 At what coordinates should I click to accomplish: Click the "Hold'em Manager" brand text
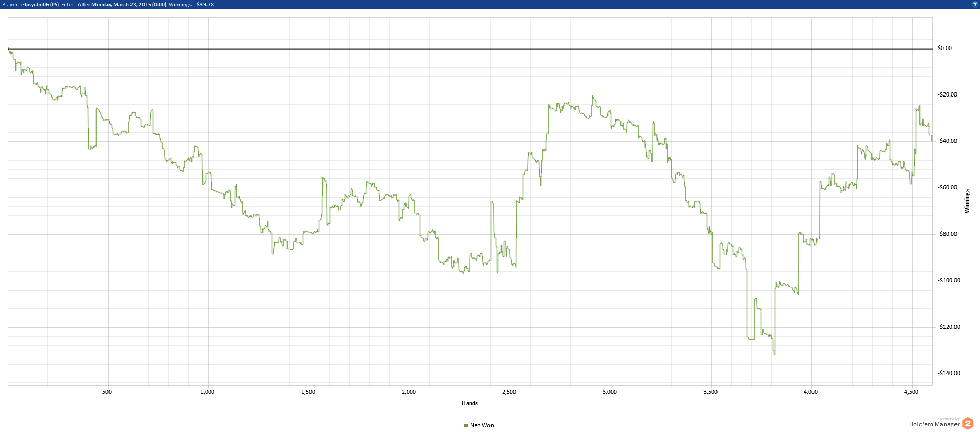[x=934, y=425]
